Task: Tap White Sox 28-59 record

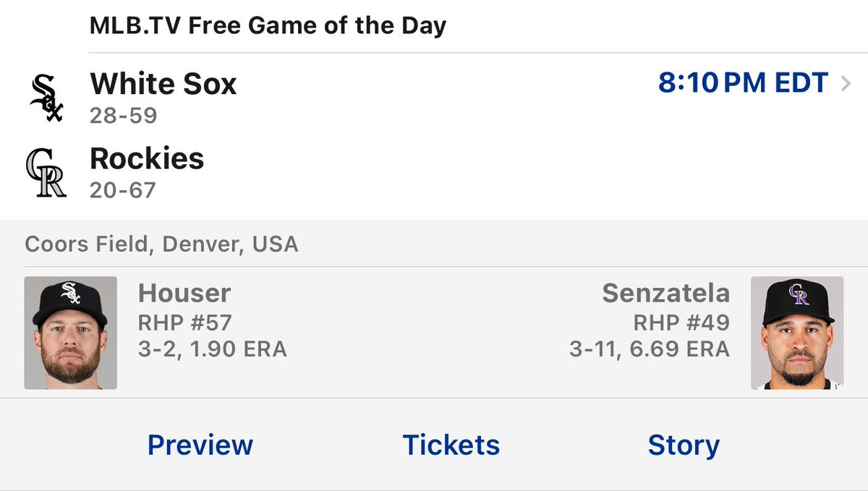Action: click(124, 115)
